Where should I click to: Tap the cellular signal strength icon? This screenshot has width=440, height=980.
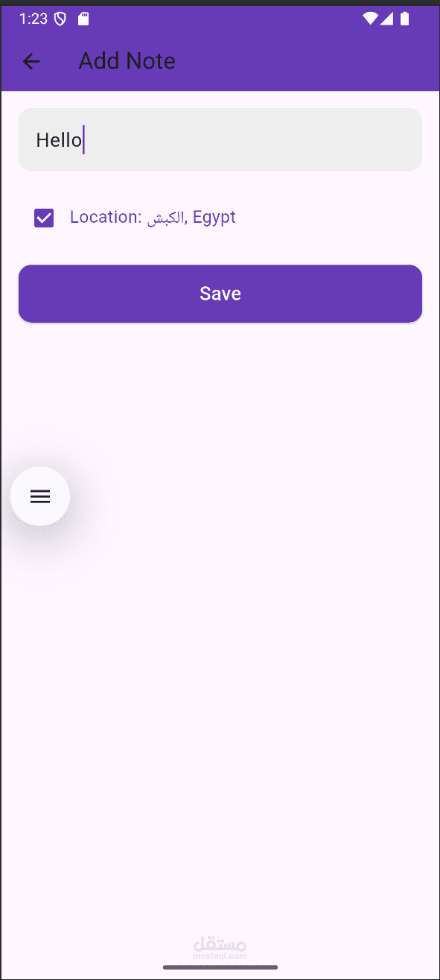(386, 19)
